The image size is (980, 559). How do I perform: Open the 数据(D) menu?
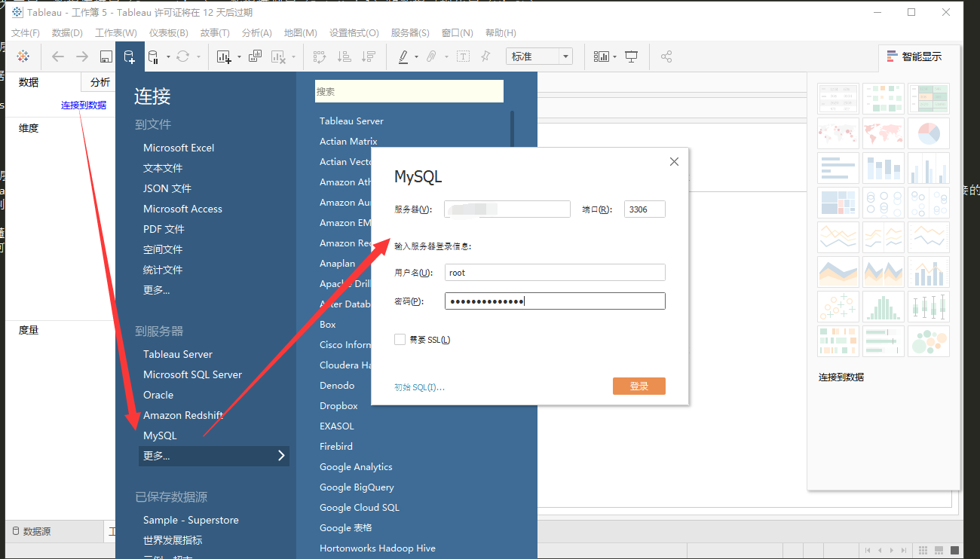(x=67, y=33)
